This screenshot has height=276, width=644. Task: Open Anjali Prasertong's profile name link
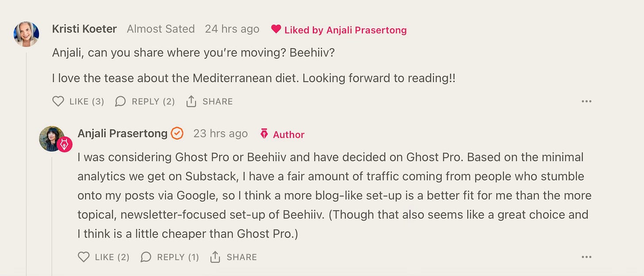pyautogui.click(x=123, y=133)
